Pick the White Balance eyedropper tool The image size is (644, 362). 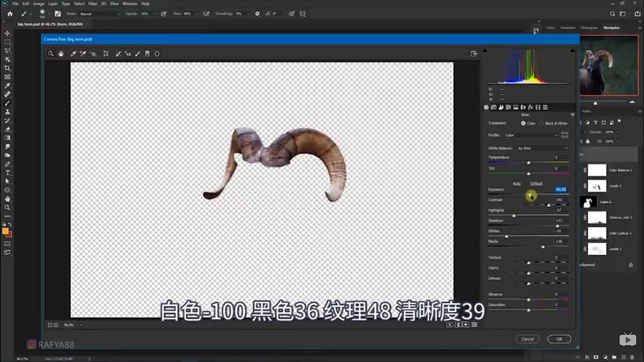click(x=74, y=54)
